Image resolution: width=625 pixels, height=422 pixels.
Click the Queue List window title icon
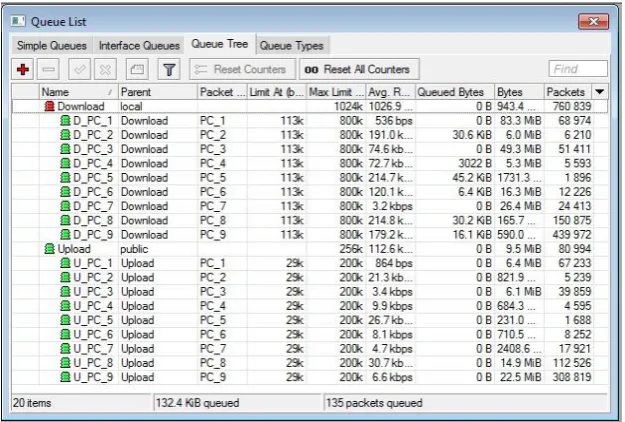click(18, 21)
